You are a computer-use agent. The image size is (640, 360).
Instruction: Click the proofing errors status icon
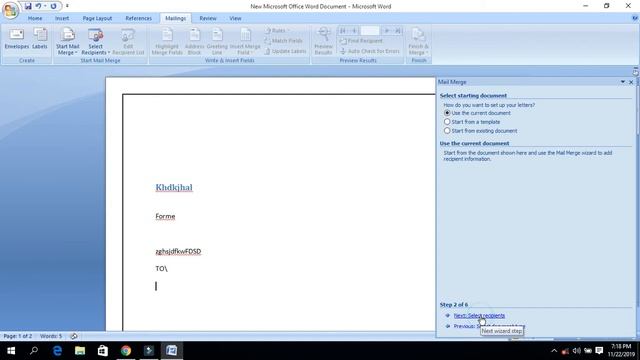(x=74, y=336)
